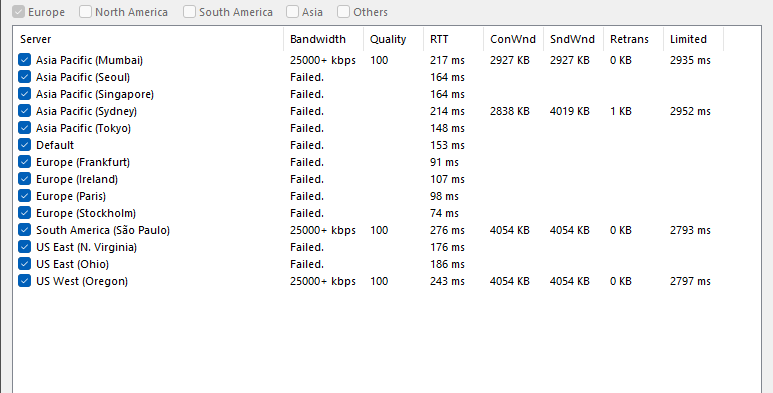
Task: Click Oregon's 2797 ms Limited value
Action: point(690,281)
